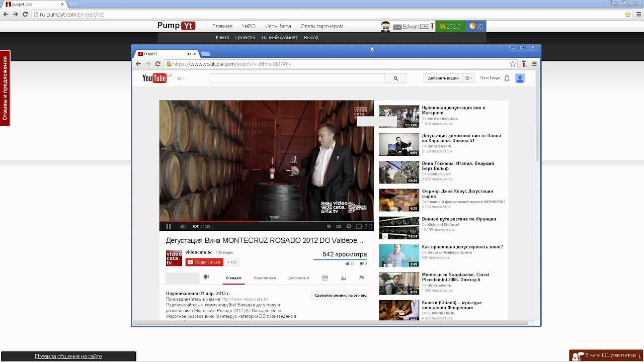Open a new tab in the PumpYT window
The height and width of the screenshot is (362, 644).
click(205, 54)
